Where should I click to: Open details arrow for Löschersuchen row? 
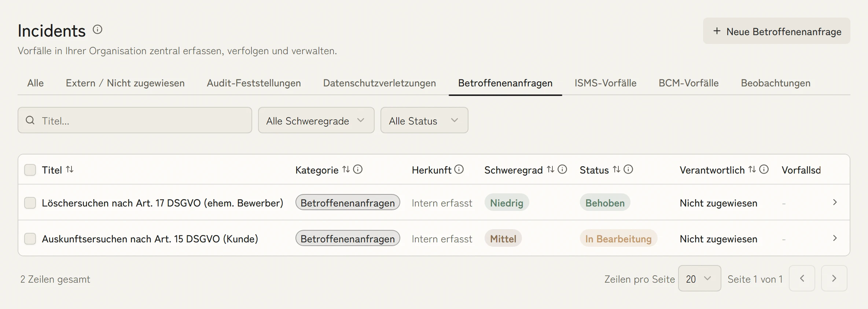point(835,202)
